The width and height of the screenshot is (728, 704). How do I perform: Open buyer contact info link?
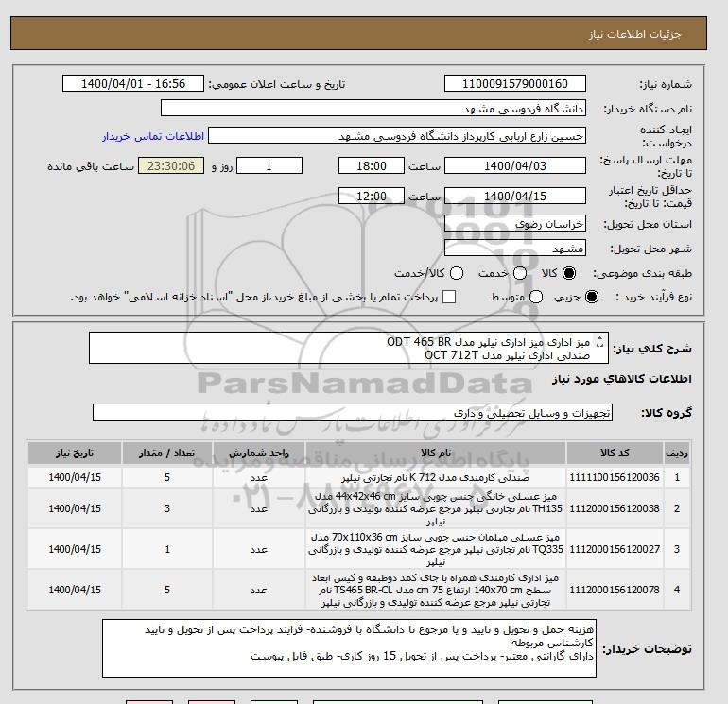click(153, 136)
